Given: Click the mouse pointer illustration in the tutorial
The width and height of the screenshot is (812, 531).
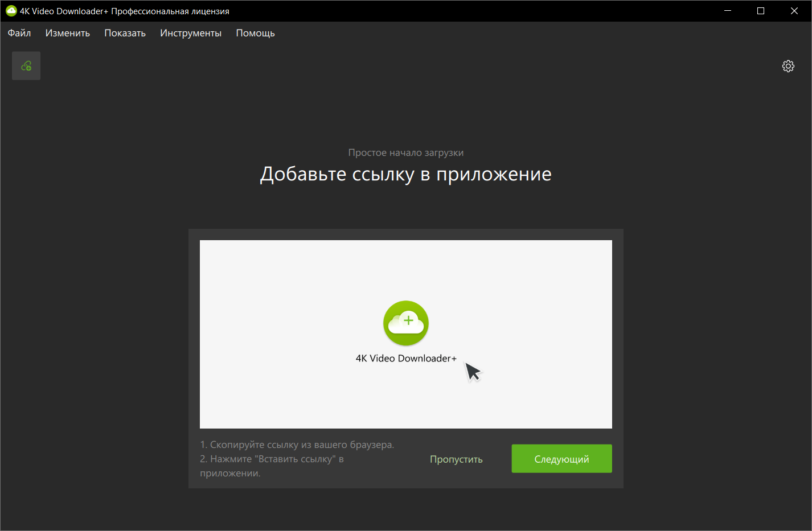Looking at the screenshot, I should point(473,373).
